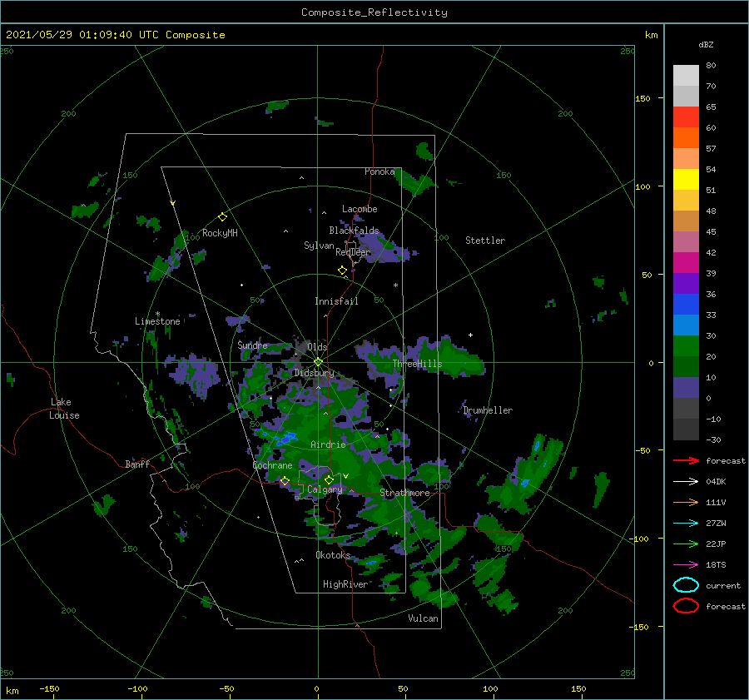Image resolution: width=749 pixels, height=700 pixels.
Task: Click the Ponoka city label
Action: click(379, 171)
